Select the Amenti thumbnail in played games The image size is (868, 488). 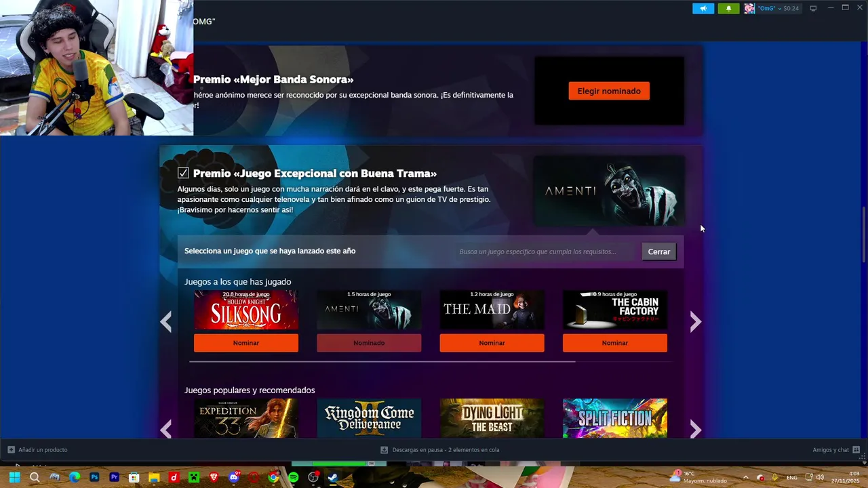(x=369, y=310)
